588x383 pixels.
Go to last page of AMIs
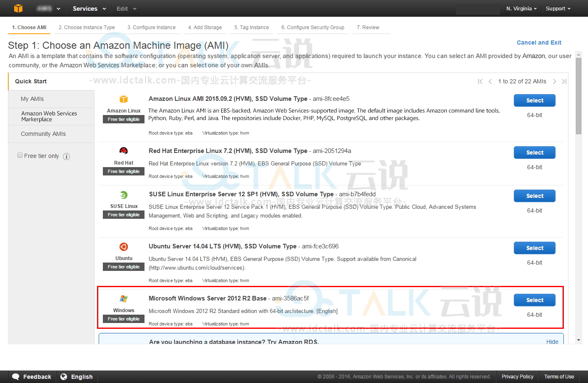point(564,81)
